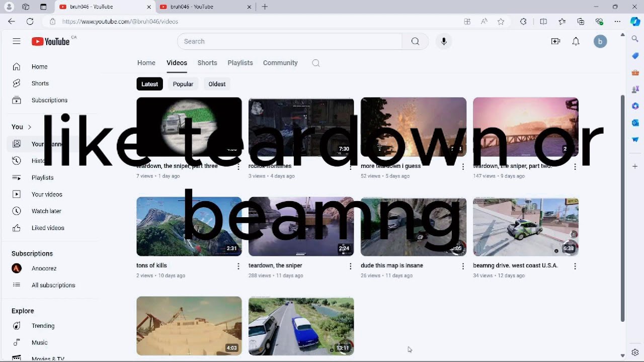This screenshot has height=362, width=644.
Task: Play the 13:11 video thumbnail
Action: coord(301,326)
